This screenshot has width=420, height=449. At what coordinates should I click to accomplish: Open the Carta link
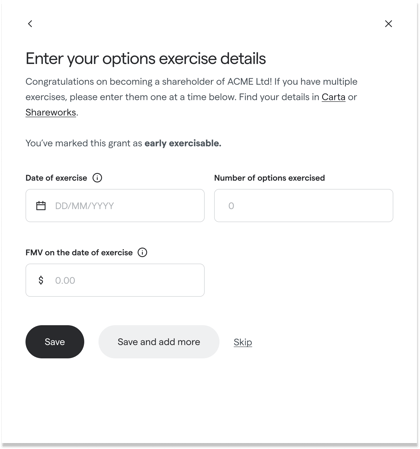click(333, 97)
